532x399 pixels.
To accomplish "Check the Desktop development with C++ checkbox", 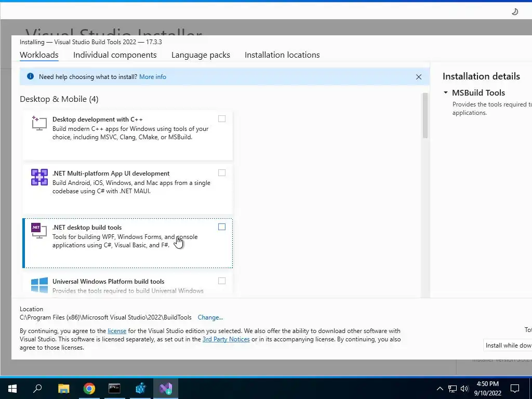I will tap(221, 119).
